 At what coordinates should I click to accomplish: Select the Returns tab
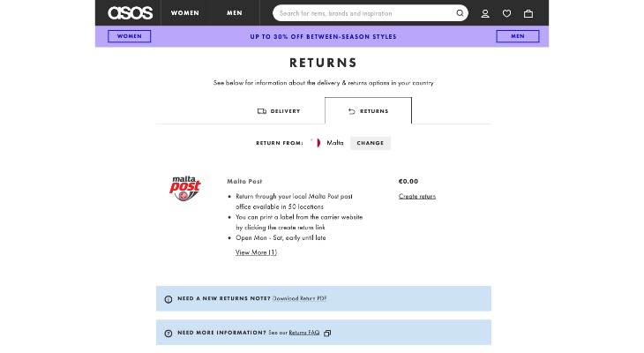368,111
